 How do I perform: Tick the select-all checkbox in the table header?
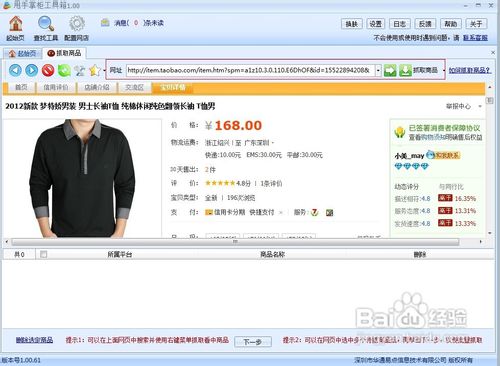click(x=43, y=254)
